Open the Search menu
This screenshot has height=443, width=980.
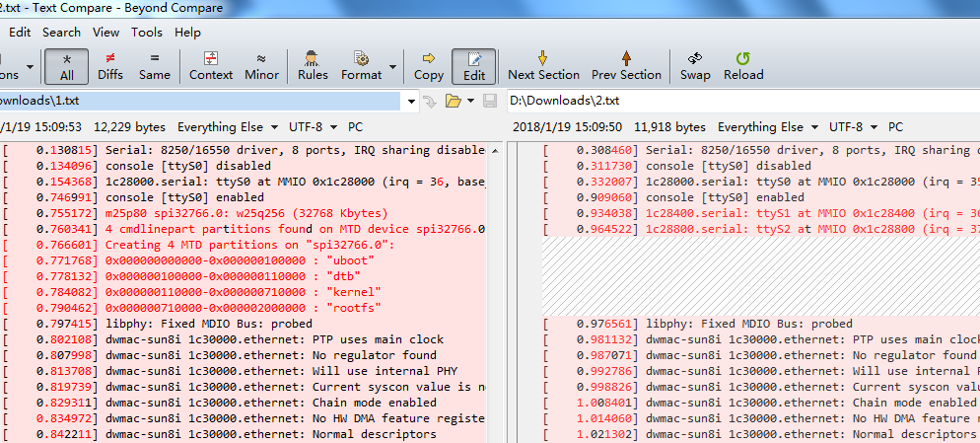tap(61, 33)
